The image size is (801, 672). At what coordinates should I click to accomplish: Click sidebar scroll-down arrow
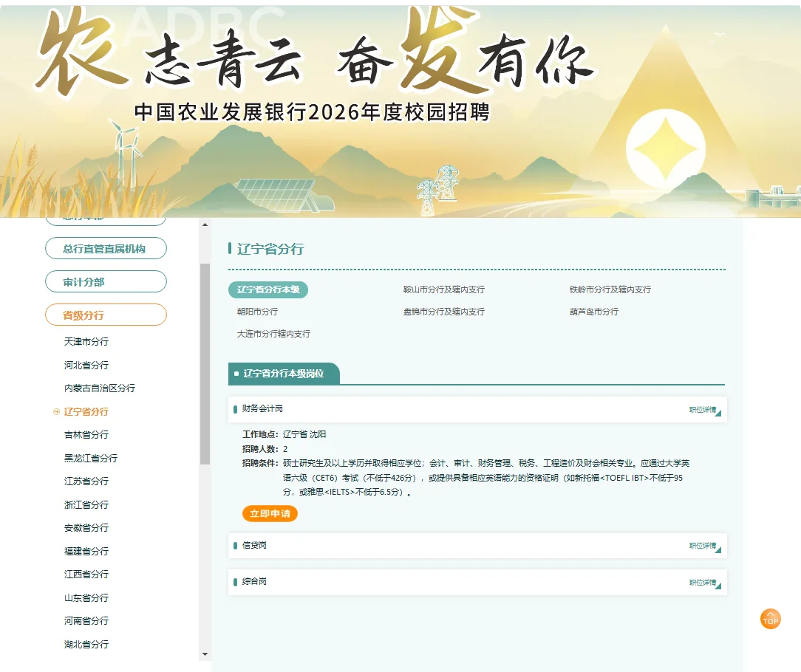tap(205, 654)
